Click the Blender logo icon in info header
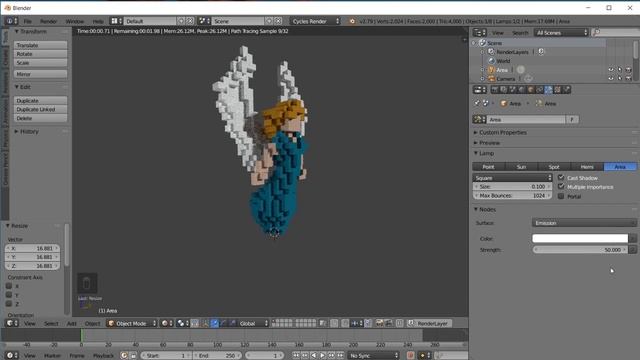 (x=352, y=21)
